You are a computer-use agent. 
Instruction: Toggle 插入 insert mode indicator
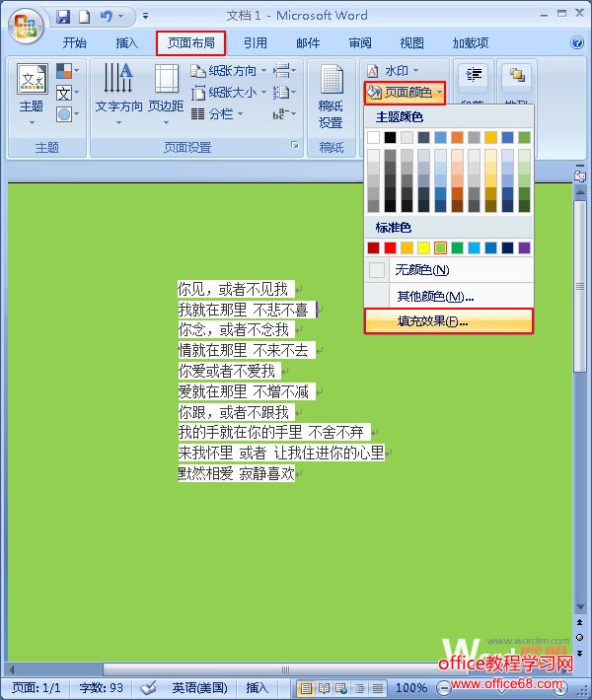[257, 687]
